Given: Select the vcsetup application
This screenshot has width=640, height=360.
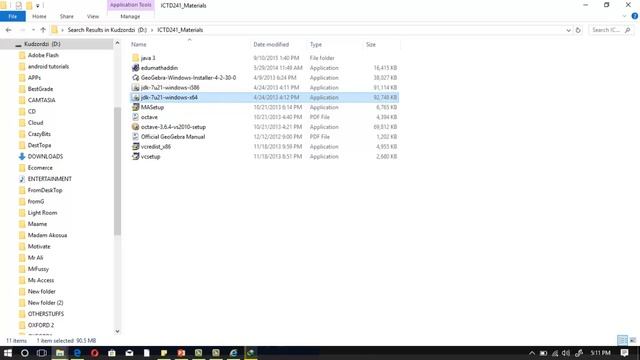Looking at the screenshot, I should coord(150,156).
